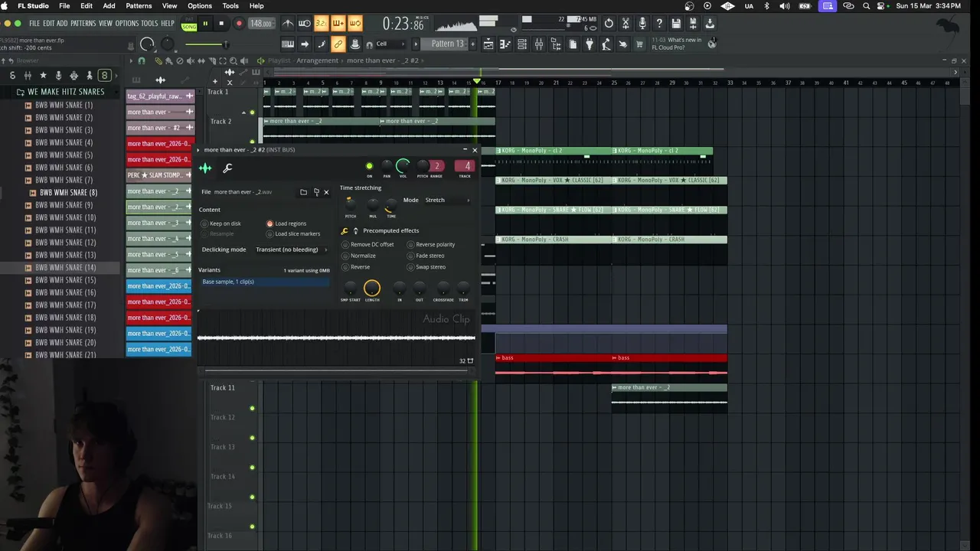
Task: Click the LENGTH knob in sampler
Action: point(372,288)
